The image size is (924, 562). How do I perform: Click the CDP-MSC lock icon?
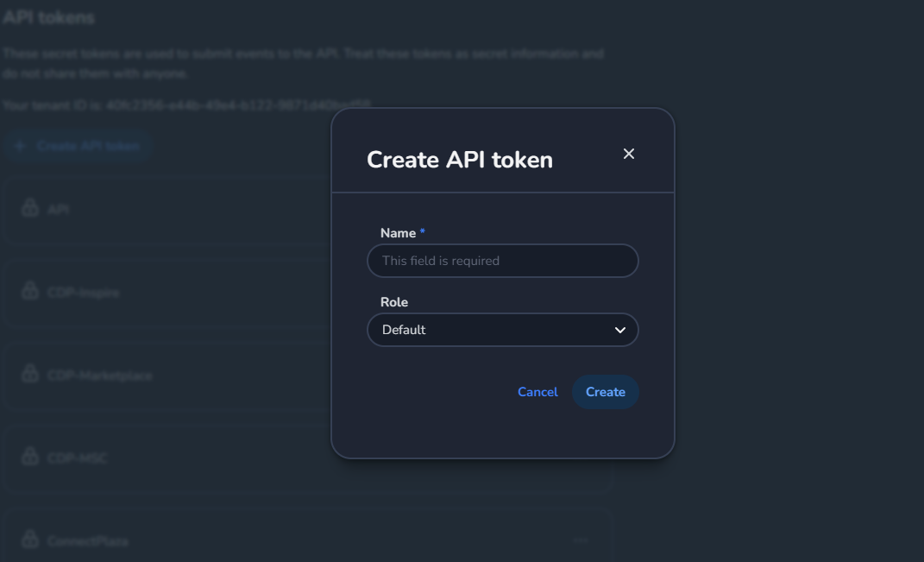coord(30,458)
